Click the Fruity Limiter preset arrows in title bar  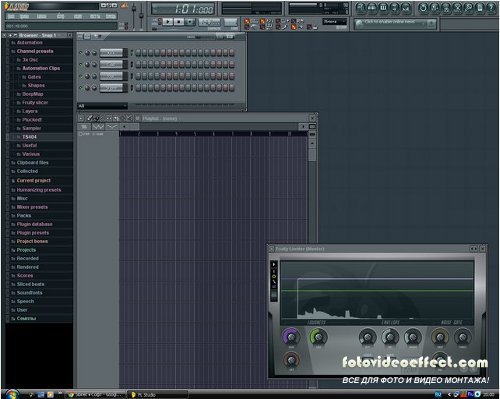point(473,249)
